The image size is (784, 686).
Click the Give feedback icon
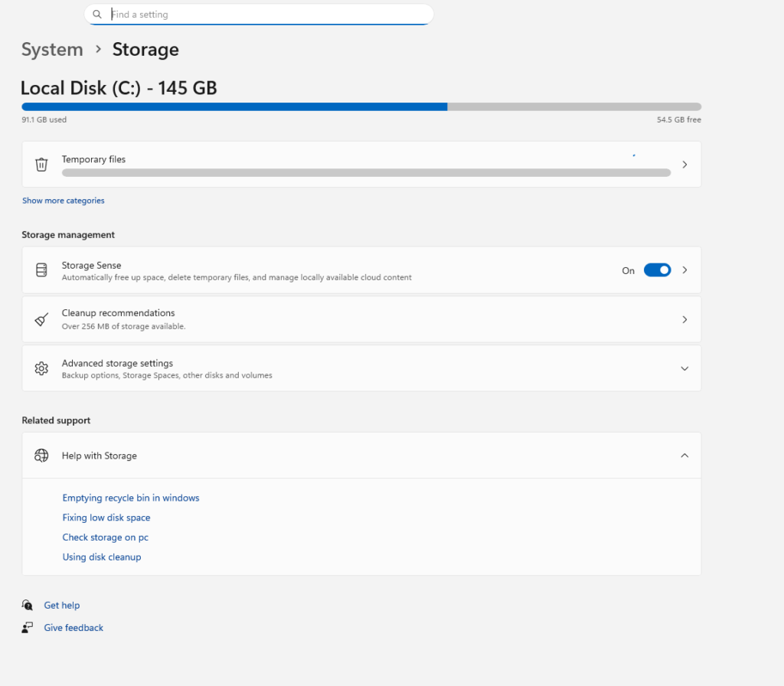(28, 628)
